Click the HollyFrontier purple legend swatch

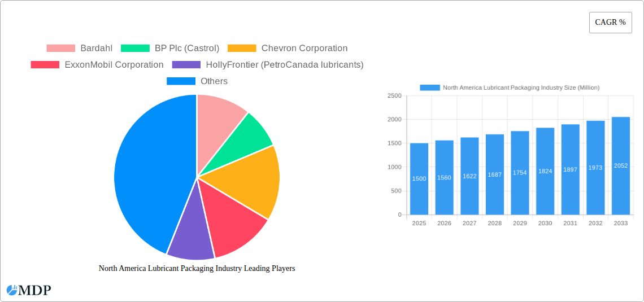tap(186, 65)
